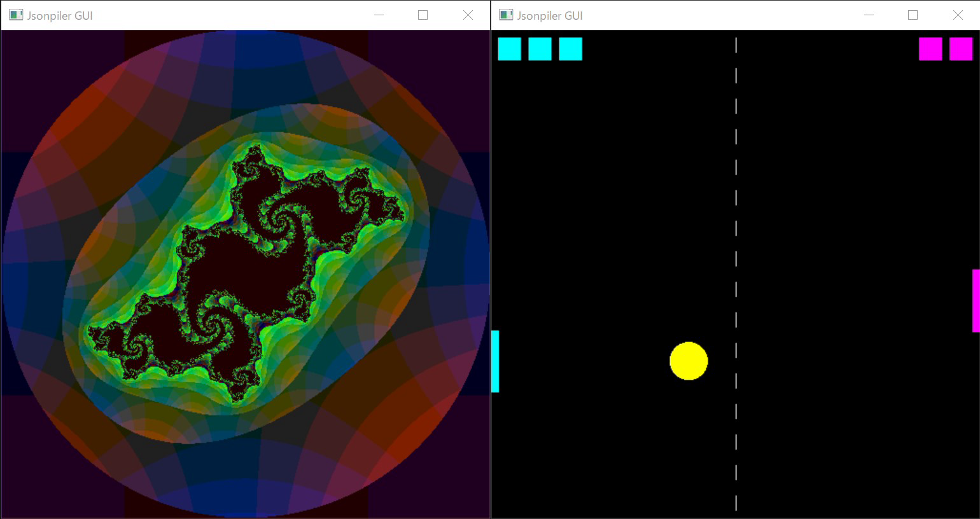Click the leftmost cyan score square
Screen dimensions: 980x519
click(x=509, y=49)
